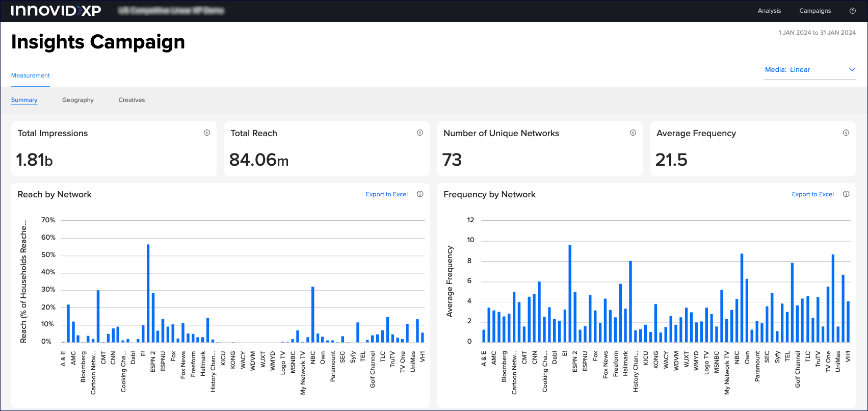Open the Reach by Network info icon
868x411 pixels.
[x=420, y=194]
